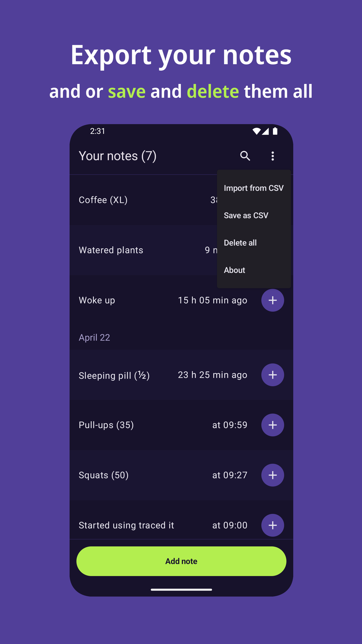Click plus for Started using traced it
The image size is (362, 644).
click(x=272, y=525)
